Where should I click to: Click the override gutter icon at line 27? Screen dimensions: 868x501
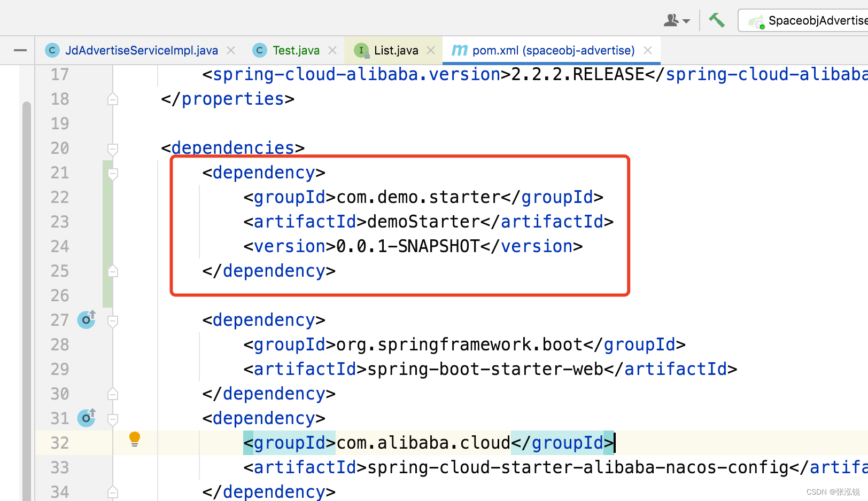click(87, 319)
